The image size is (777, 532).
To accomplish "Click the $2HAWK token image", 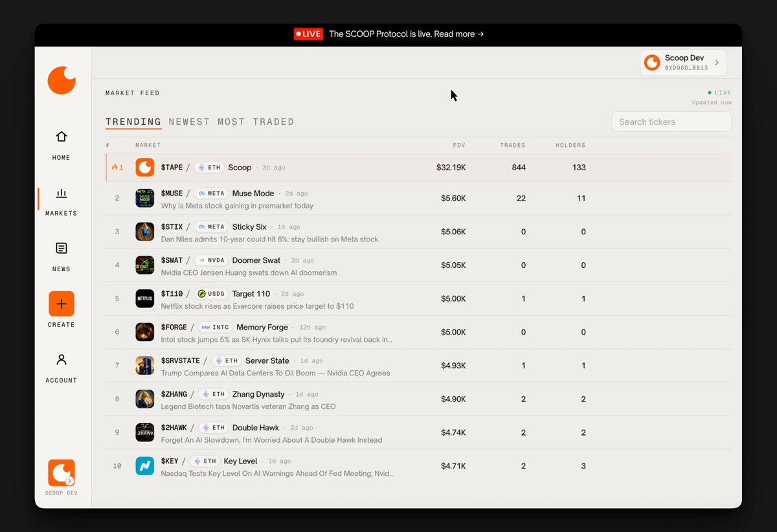I will pyautogui.click(x=144, y=432).
